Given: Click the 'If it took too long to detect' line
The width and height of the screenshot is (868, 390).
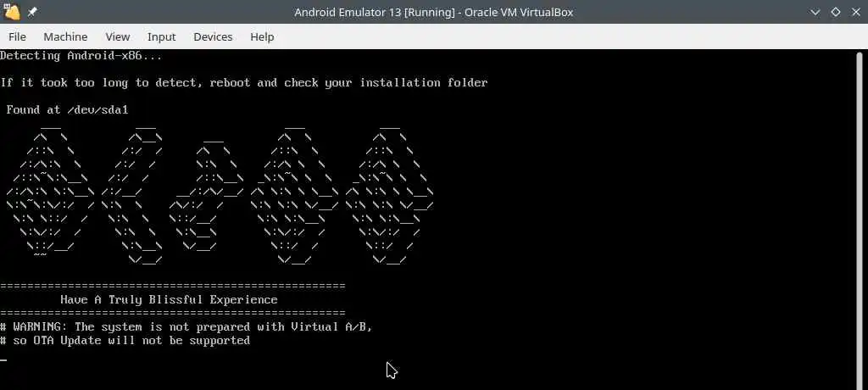Looking at the screenshot, I should 243,82.
